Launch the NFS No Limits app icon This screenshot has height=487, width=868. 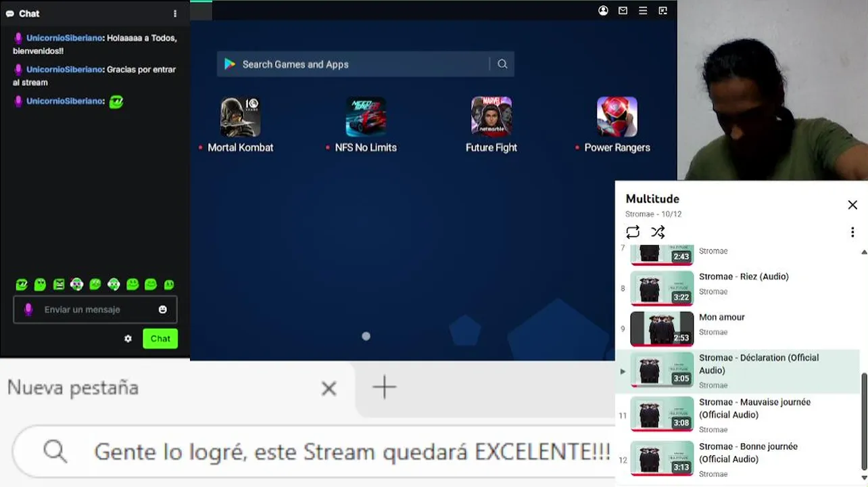366,116
